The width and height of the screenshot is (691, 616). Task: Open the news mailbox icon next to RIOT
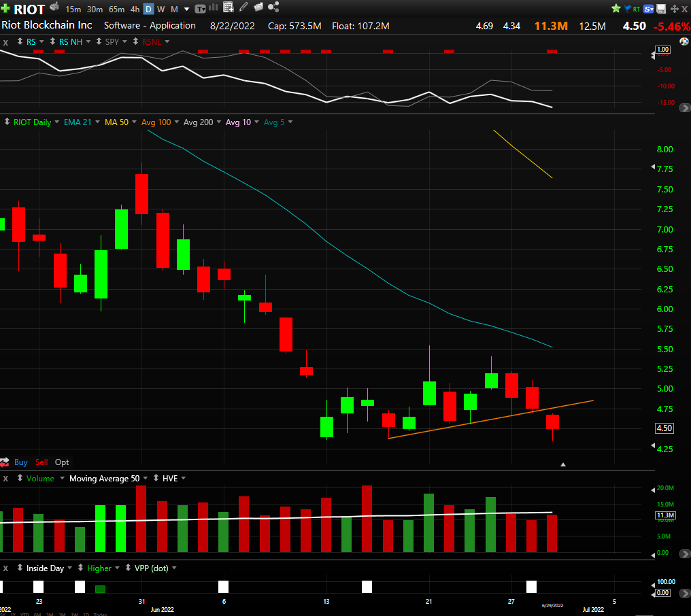point(54,7)
